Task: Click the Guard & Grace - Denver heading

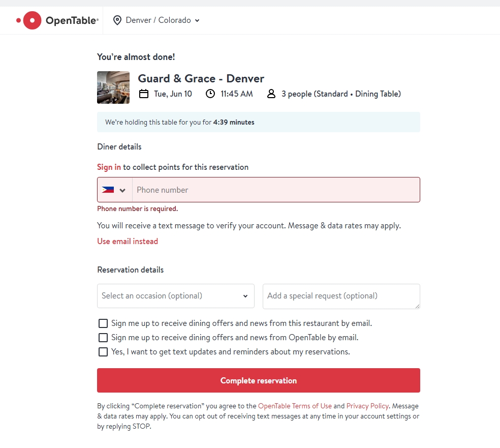Action: (201, 78)
